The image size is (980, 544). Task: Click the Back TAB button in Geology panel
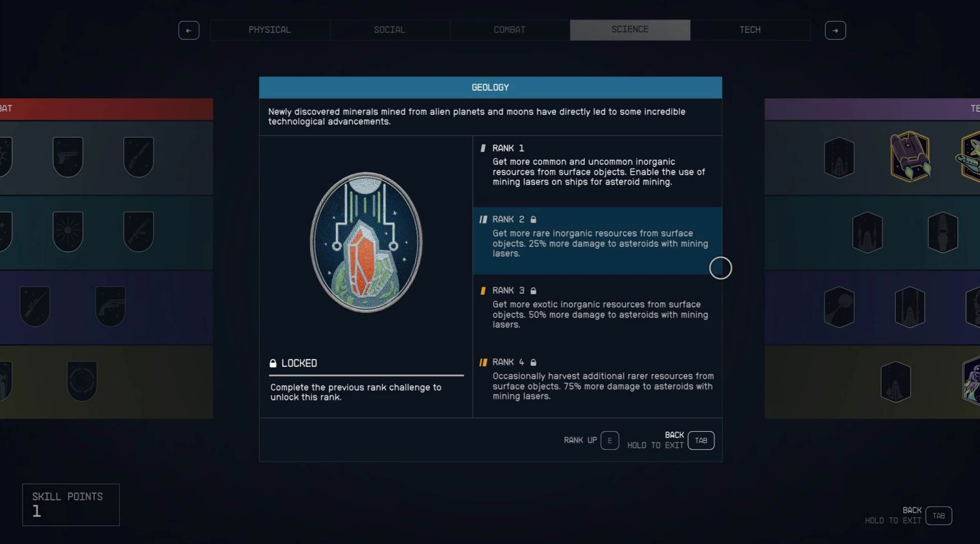coord(701,440)
